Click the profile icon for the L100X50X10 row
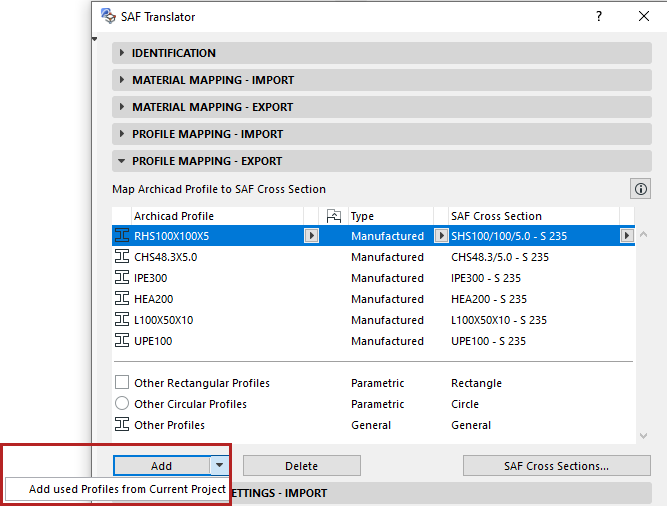 click(x=122, y=319)
